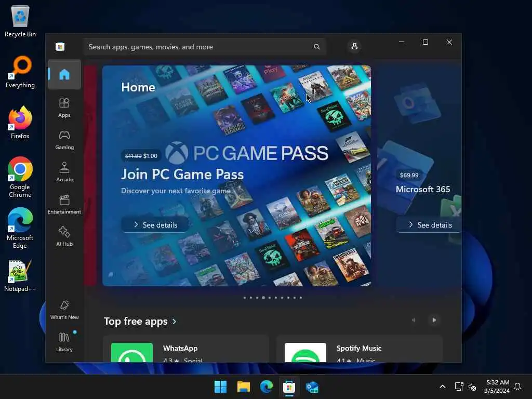
Task: Click Microsoft Store taskbar icon
Action: tap(289, 387)
